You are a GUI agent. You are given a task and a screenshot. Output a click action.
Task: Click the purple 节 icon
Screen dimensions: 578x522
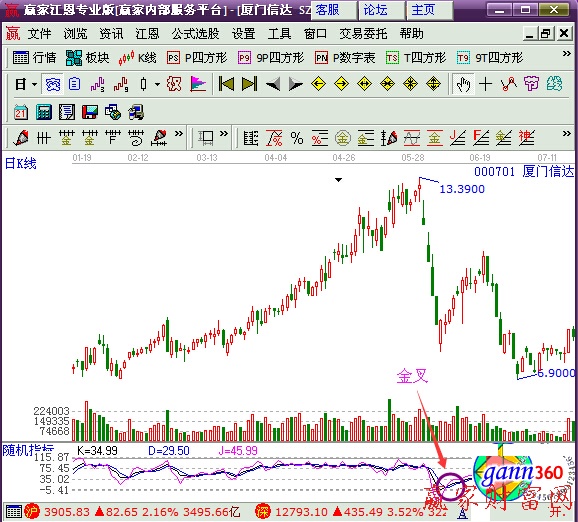point(532,84)
